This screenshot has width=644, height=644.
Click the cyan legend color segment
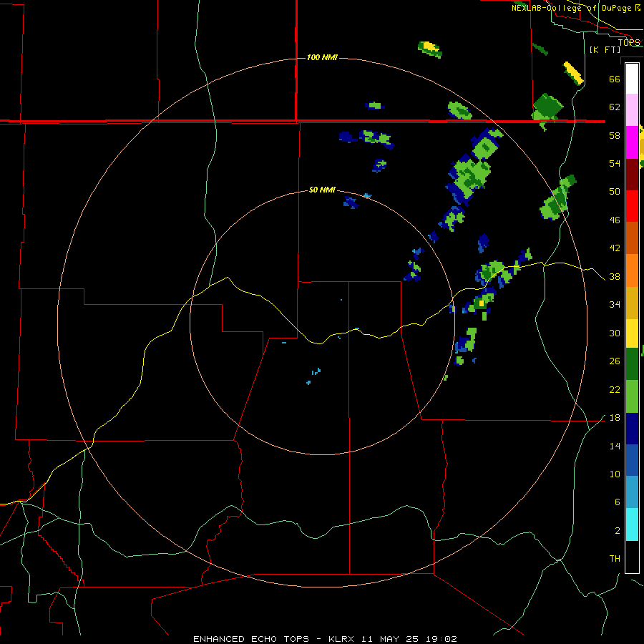point(632,525)
